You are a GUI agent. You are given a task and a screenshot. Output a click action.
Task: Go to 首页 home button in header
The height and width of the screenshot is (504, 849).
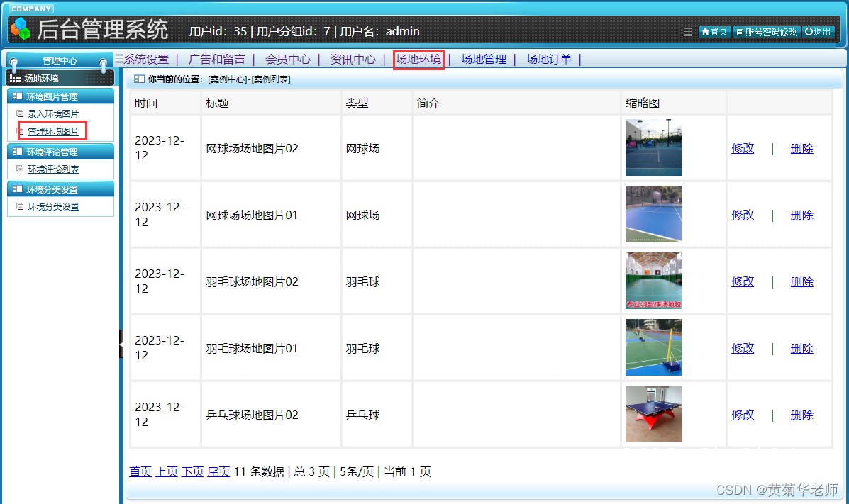pyautogui.click(x=714, y=31)
